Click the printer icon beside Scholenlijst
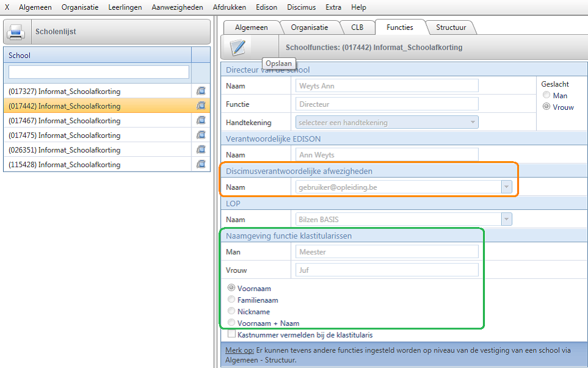 coord(16,32)
